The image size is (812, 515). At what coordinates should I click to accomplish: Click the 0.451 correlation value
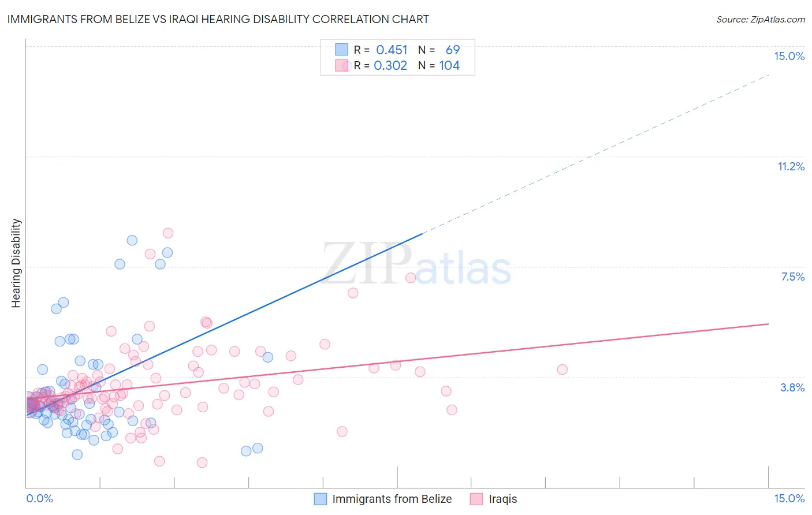392,50
